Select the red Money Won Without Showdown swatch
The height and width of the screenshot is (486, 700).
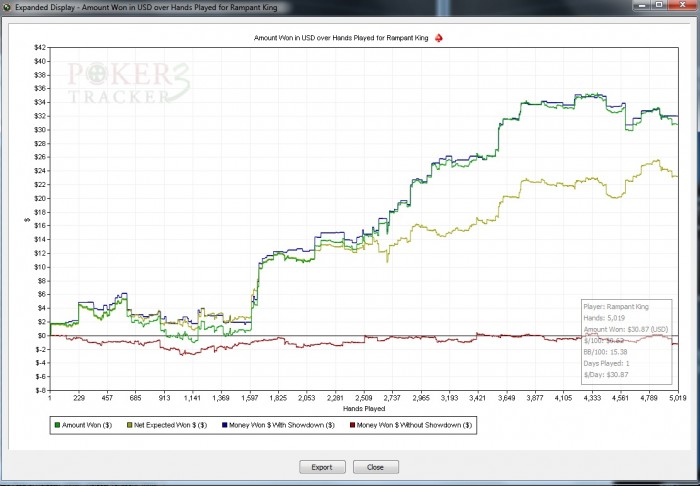point(352,425)
